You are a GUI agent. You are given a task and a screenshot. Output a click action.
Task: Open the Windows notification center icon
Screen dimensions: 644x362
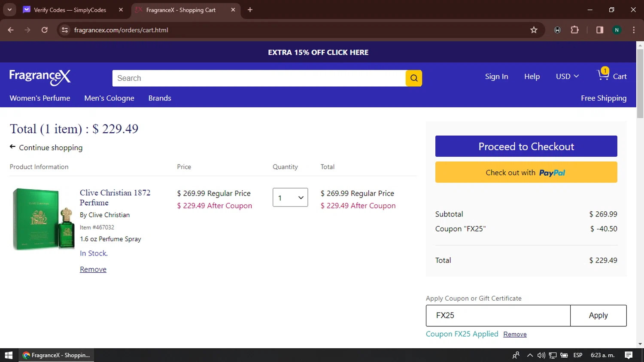pos(629,355)
